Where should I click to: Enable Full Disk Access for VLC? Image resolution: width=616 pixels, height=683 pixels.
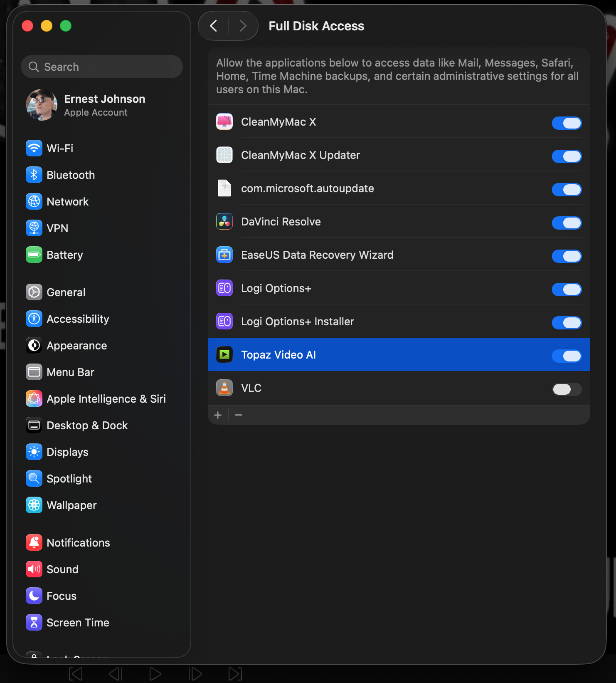(567, 389)
